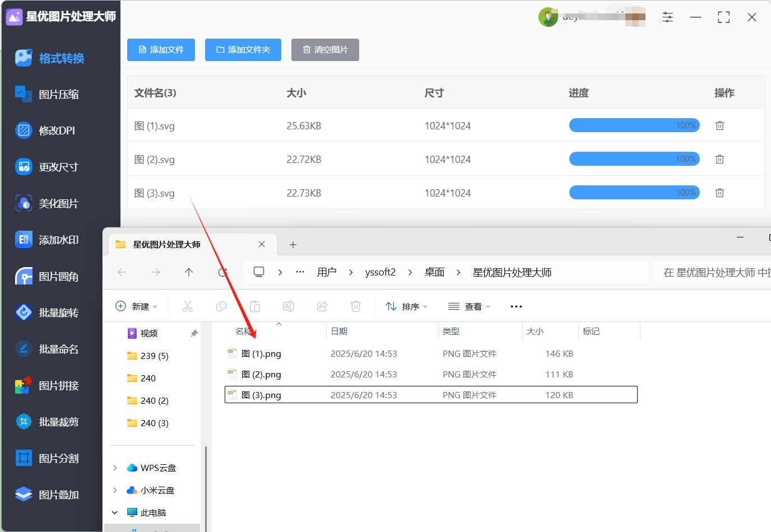Viewport: 771px width, 532px height.
Task: Open 批量命名 tool
Action: point(48,349)
